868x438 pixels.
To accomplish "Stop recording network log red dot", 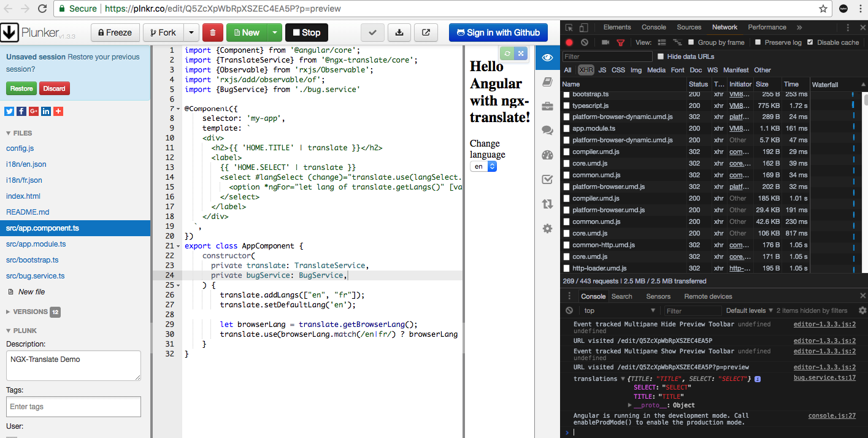I will pos(569,42).
